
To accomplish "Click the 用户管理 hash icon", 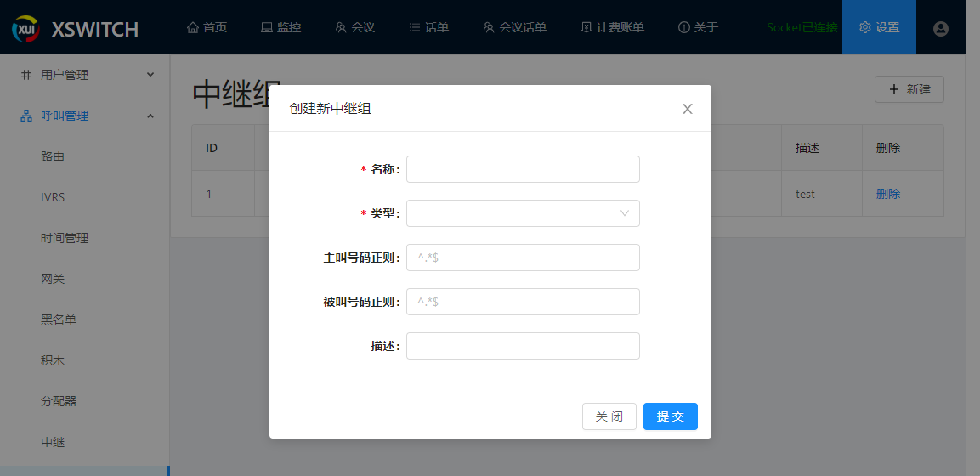I will (x=26, y=75).
